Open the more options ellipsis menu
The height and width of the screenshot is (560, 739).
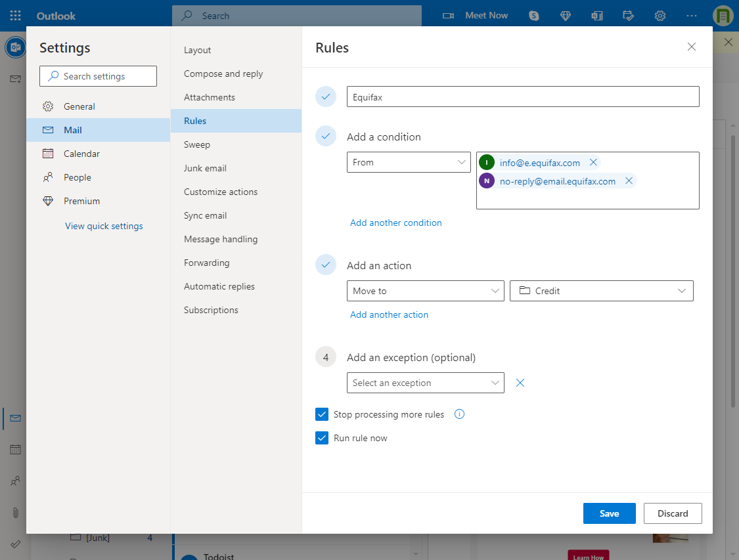[x=692, y=16]
